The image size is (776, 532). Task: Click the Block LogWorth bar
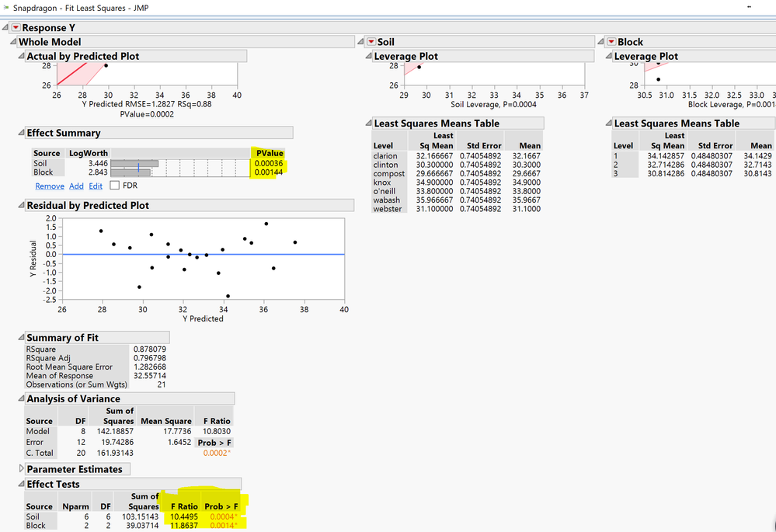(x=130, y=172)
